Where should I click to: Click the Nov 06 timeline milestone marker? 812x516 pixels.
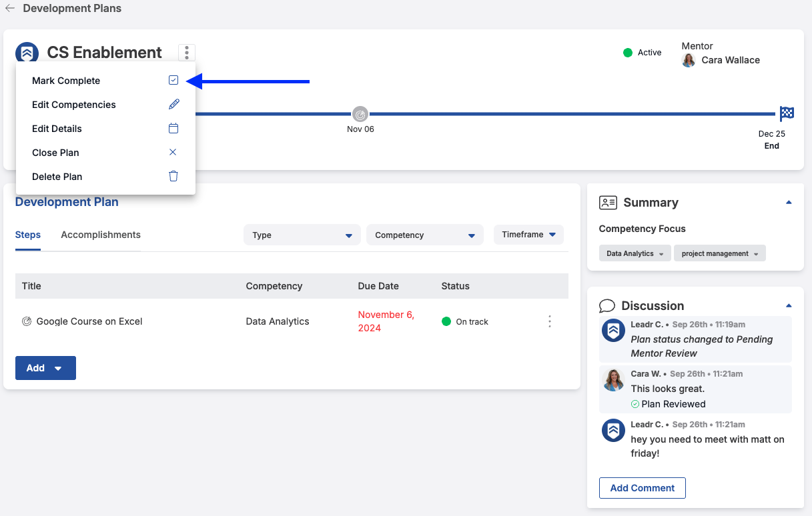[360, 114]
